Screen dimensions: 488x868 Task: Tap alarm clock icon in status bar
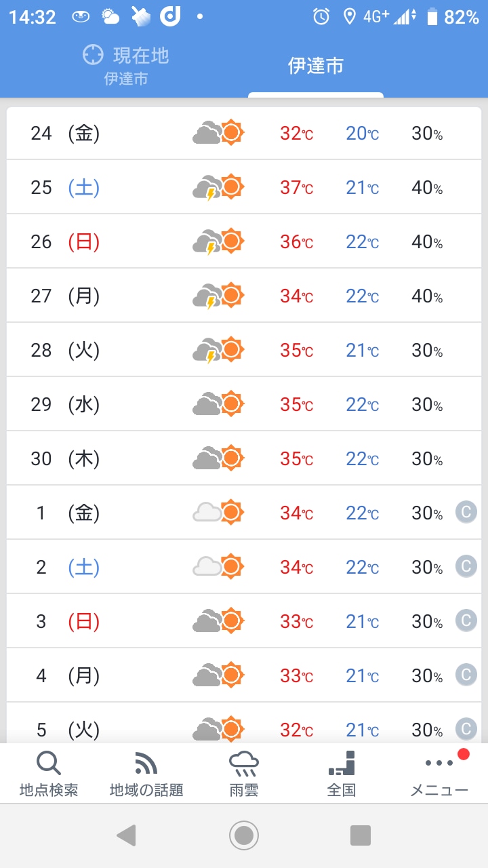tap(321, 17)
